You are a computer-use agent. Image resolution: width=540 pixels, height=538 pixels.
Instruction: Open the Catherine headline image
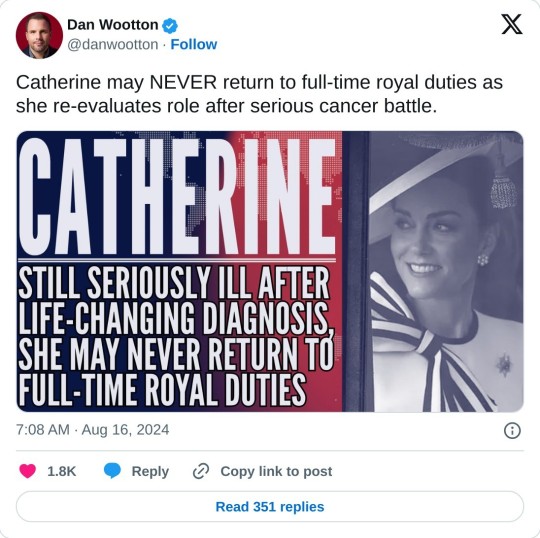click(270, 271)
